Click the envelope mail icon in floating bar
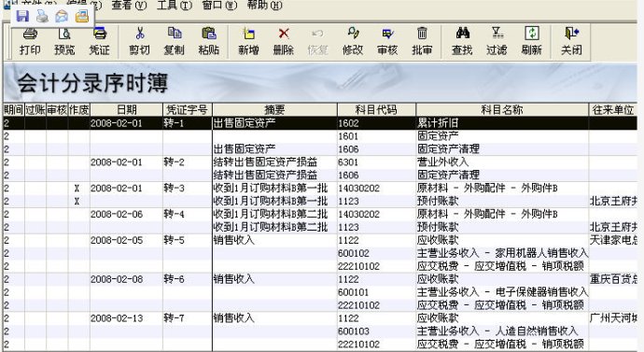This screenshot has width=644, height=352. [62, 16]
